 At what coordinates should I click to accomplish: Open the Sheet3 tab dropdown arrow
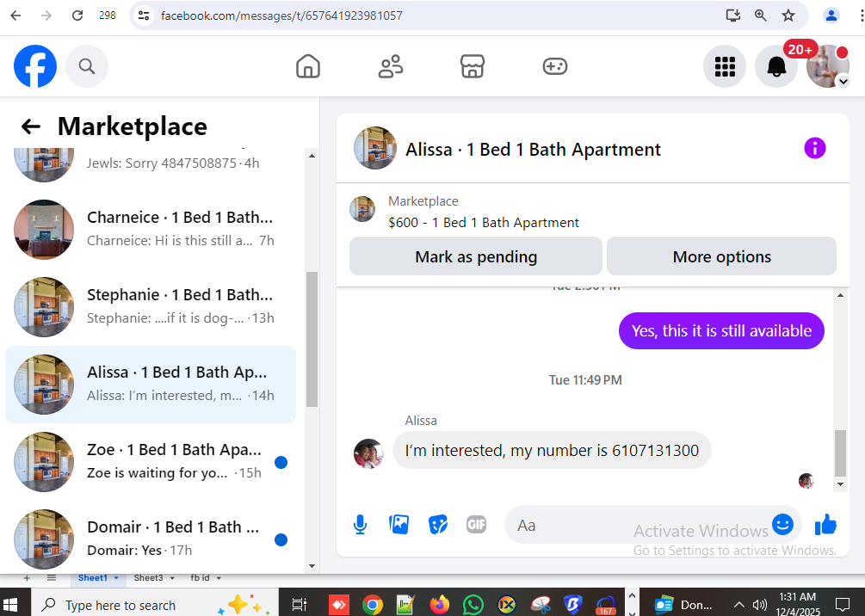click(x=172, y=578)
